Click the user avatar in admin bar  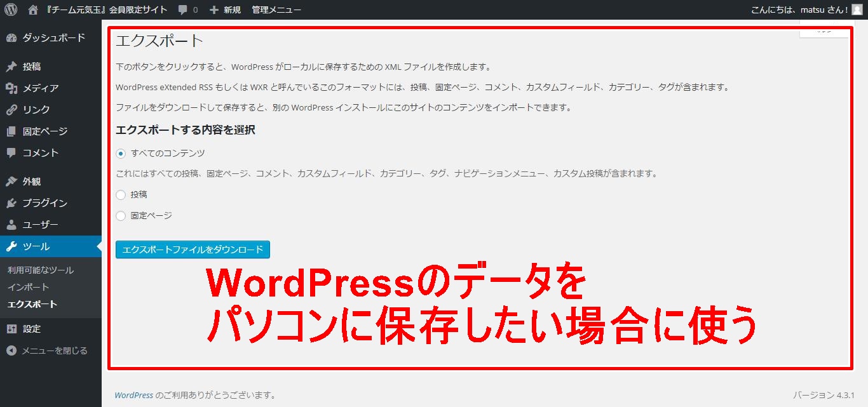[857, 10]
